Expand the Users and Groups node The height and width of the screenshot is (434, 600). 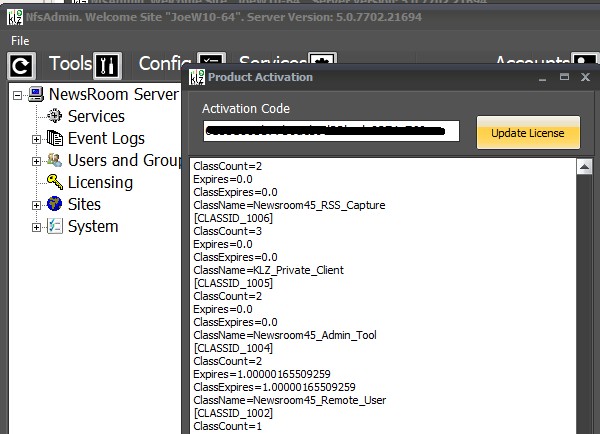point(36,162)
